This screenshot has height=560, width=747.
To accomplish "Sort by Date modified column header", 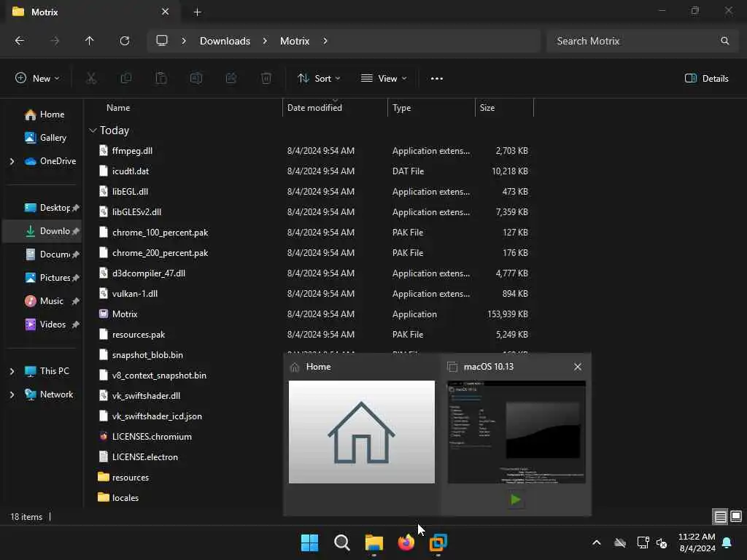I will [314, 108].
